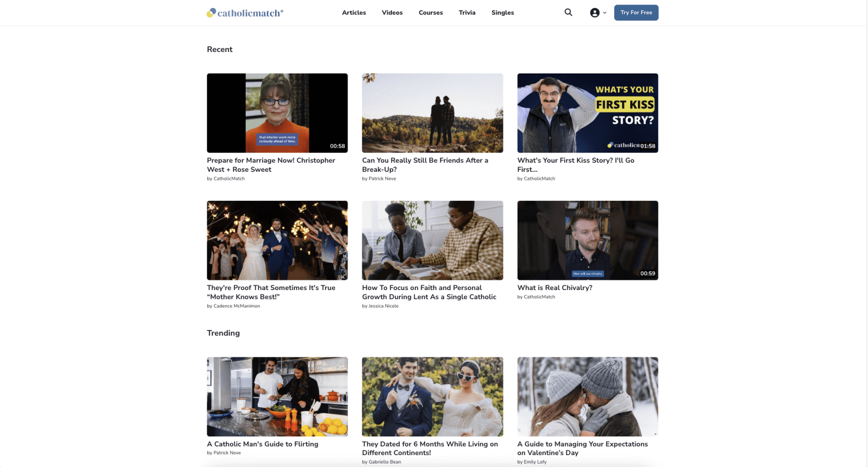Click the account profile icon
868x467 pixels.
click(x=594, y=12)
